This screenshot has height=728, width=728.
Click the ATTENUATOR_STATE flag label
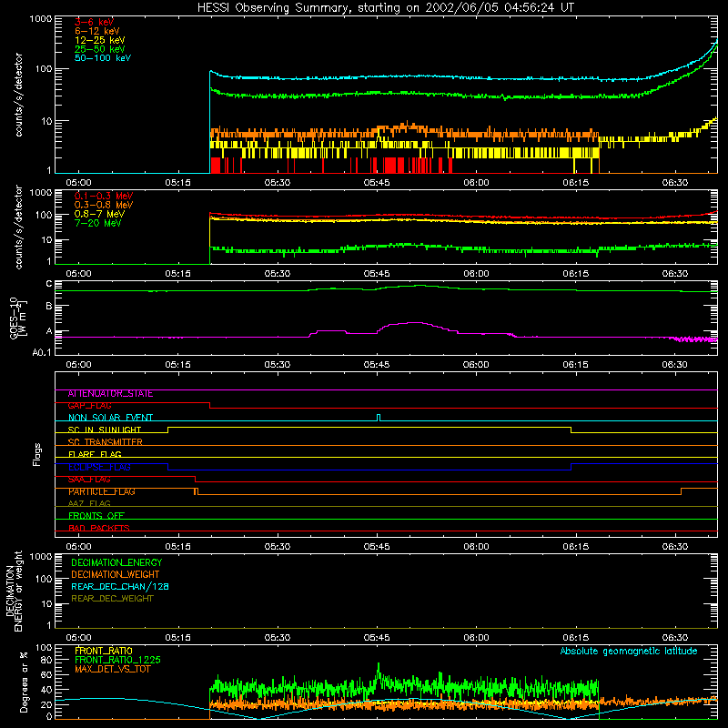click(x=110, y=394)
